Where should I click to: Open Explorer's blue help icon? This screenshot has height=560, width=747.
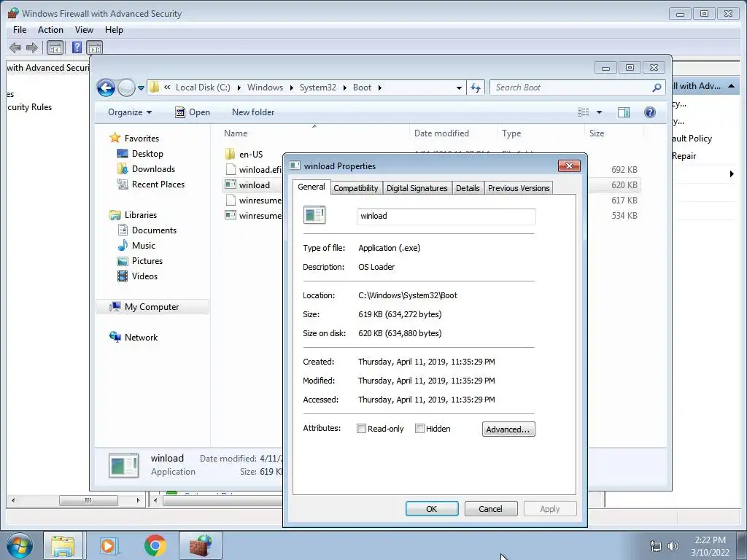650,112
